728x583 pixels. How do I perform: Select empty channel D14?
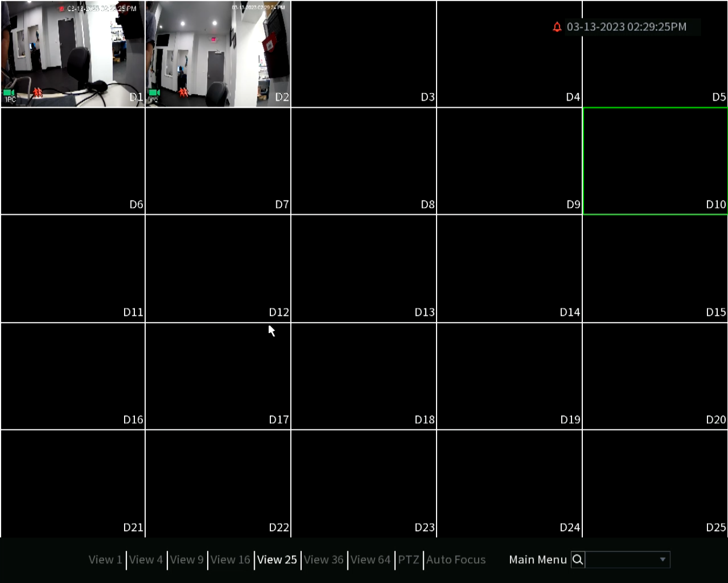point(509,269)
